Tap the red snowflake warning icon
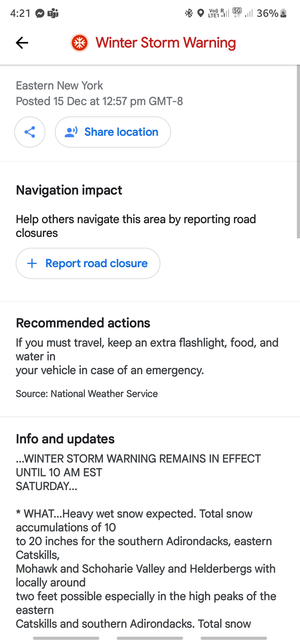This screenshot has width=300, height=644. click(79, 43)
